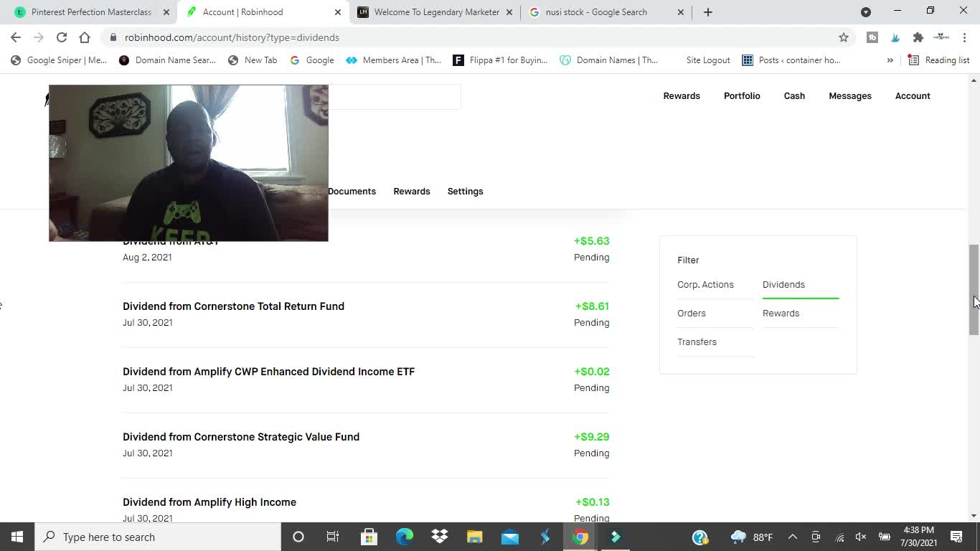
Task: Click the +$8.61 dividend amount
Action: [592, 306]
